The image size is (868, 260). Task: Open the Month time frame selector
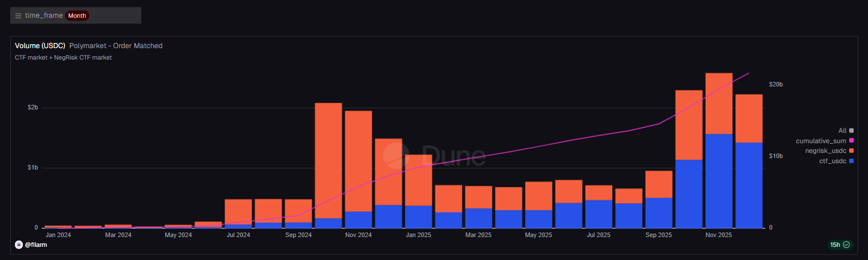tap(77, 15)
